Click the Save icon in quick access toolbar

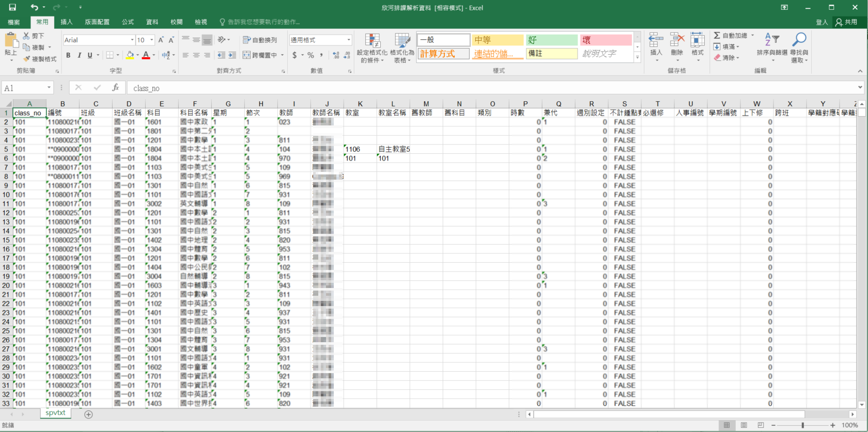click(x=12, y=7)
